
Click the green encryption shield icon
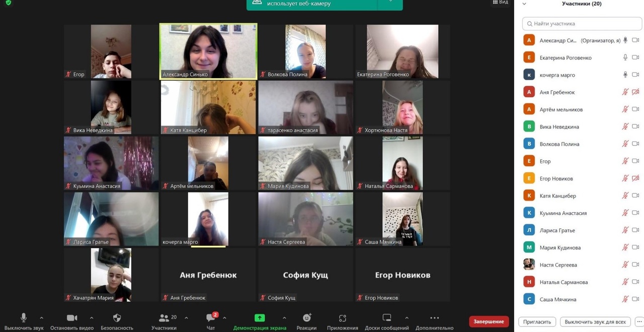pos(8,3)
